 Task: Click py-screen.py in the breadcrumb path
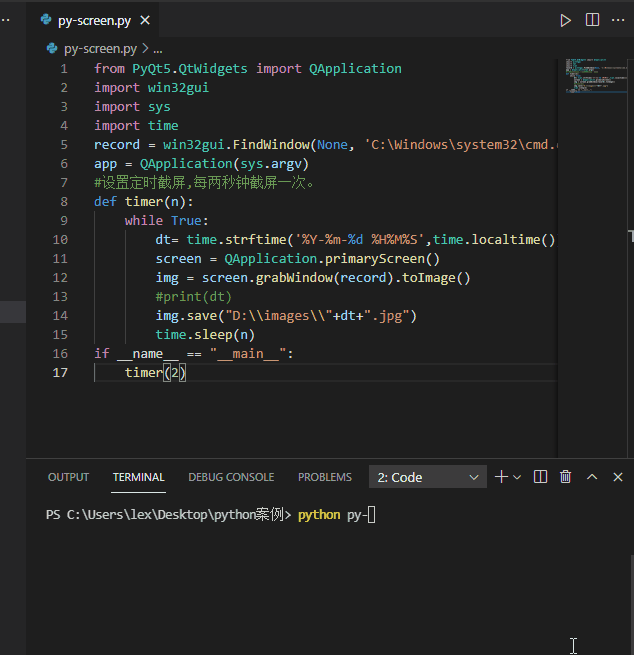100,48
